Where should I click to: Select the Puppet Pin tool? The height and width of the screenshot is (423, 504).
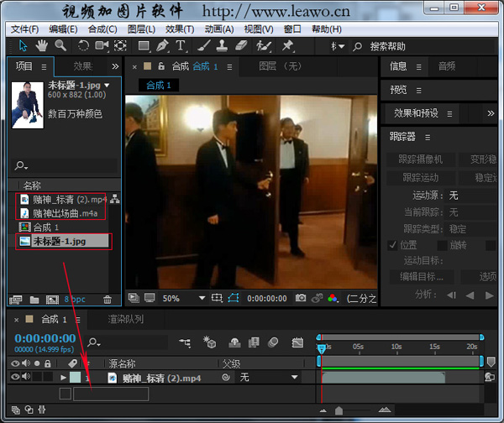coord(287,45)
